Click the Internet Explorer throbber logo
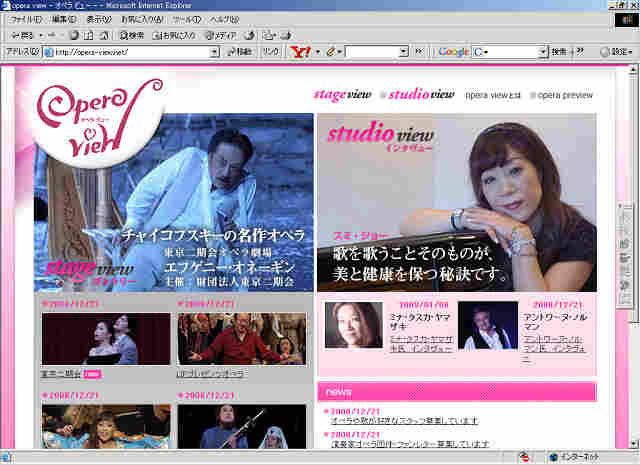Viewport: 640px width, 465px height. pos(626,20)
